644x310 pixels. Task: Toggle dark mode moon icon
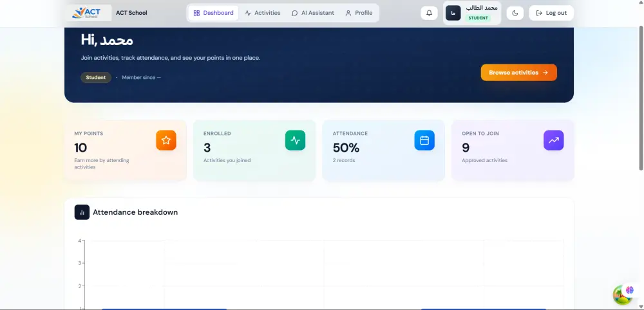pyautogui.click(x=515, y=13)
